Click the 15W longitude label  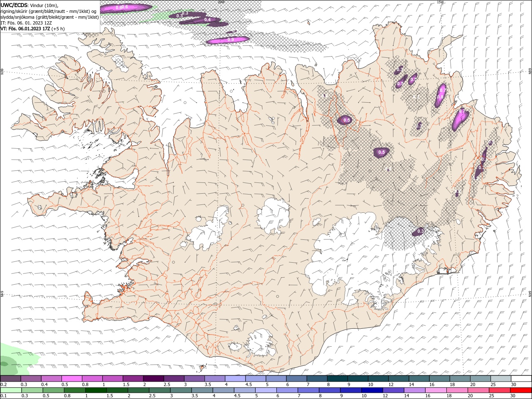(441, 2)
